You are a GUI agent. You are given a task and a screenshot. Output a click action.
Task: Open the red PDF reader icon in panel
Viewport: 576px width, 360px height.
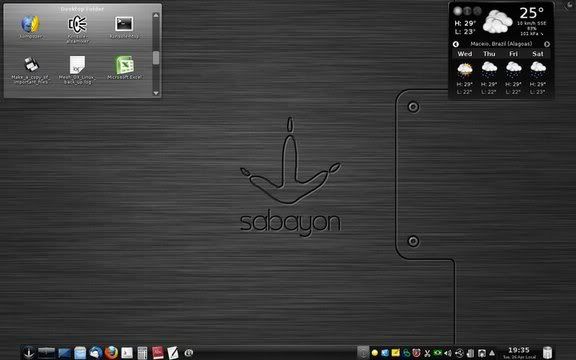pos(158,353)
